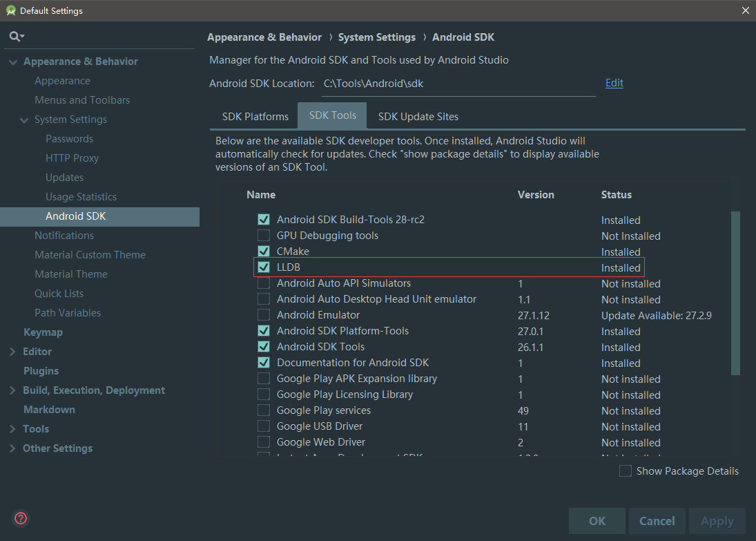This screenshot has width=756, height=541.
Task: Click the Android Studio logo in title bar
Action: click(10, 10)
